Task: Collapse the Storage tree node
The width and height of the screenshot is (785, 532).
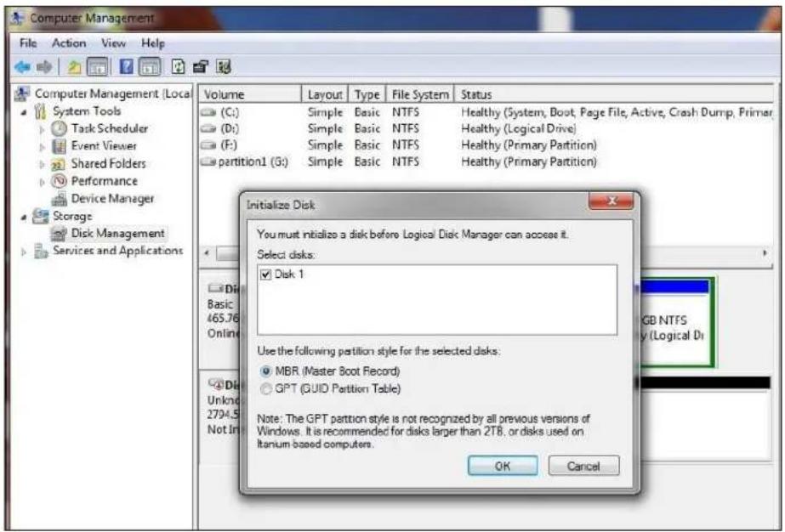Action: coord(24,218)
